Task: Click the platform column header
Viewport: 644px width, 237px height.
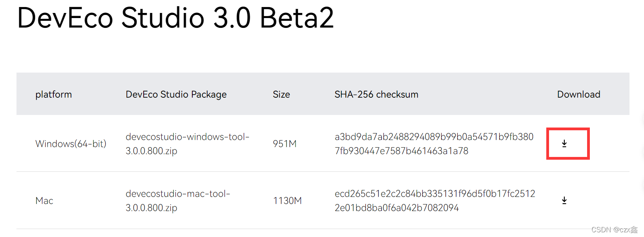Action: click(53, 95)
